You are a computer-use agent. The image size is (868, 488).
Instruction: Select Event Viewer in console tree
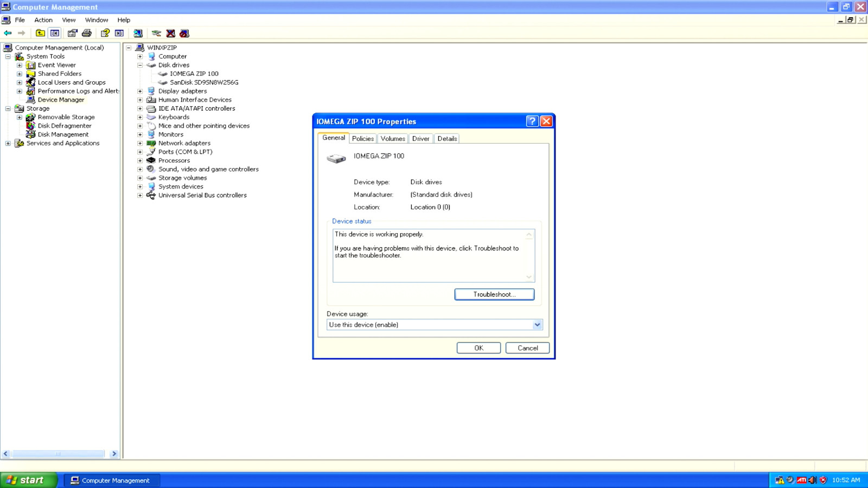click(56, 65)
